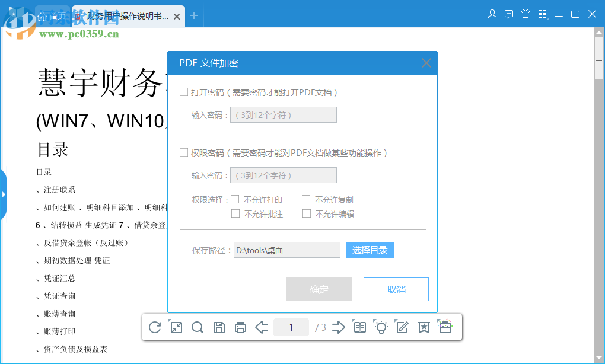
Task: Click the fit-to-window icon
Action: (x=176, y=327)
